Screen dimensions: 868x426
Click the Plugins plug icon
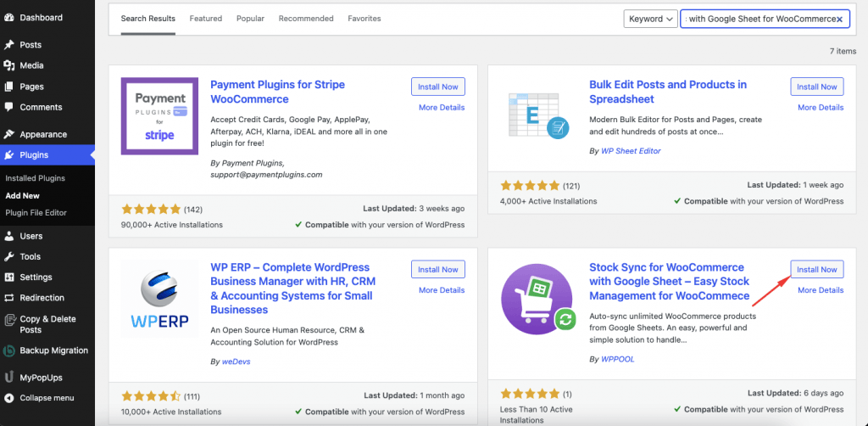[8, 155]
